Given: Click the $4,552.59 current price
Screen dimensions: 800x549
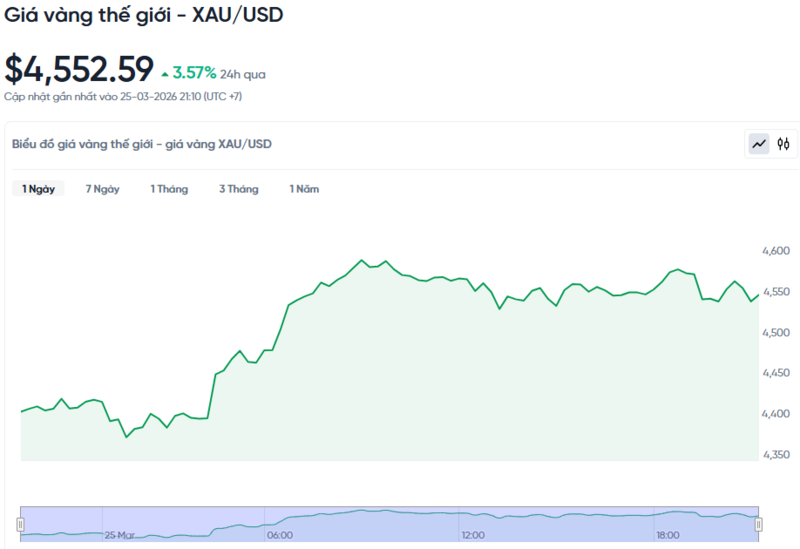Looking at the screenshot, I should click(79, 69).
